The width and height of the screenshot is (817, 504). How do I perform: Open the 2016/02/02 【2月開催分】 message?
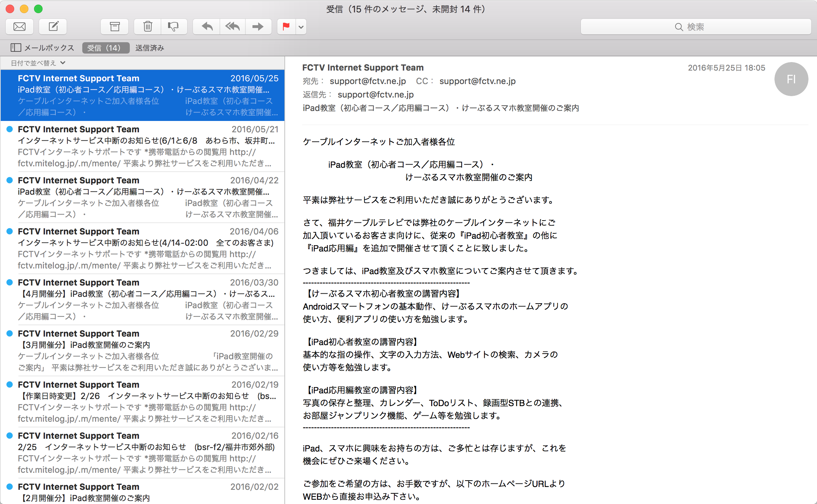[x=143, y=492]
